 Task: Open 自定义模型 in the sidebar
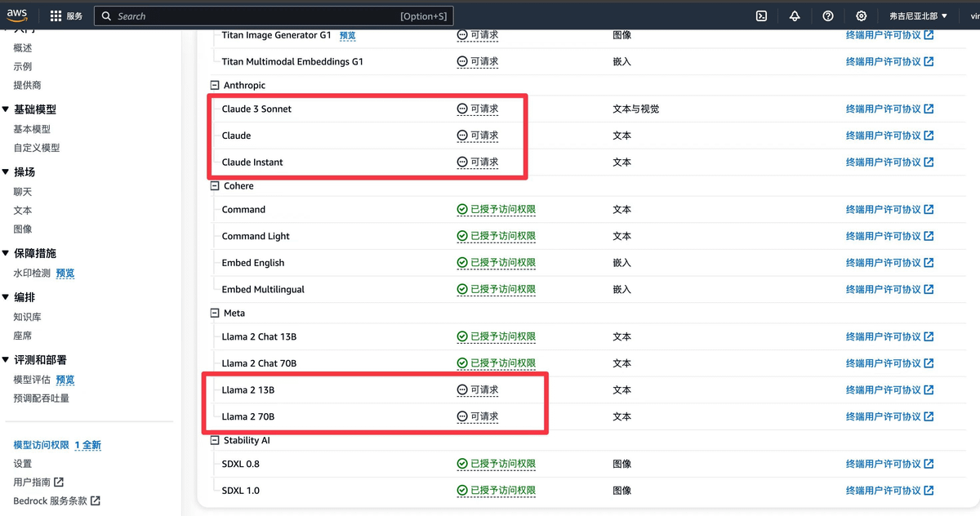(x=37, y=148)
